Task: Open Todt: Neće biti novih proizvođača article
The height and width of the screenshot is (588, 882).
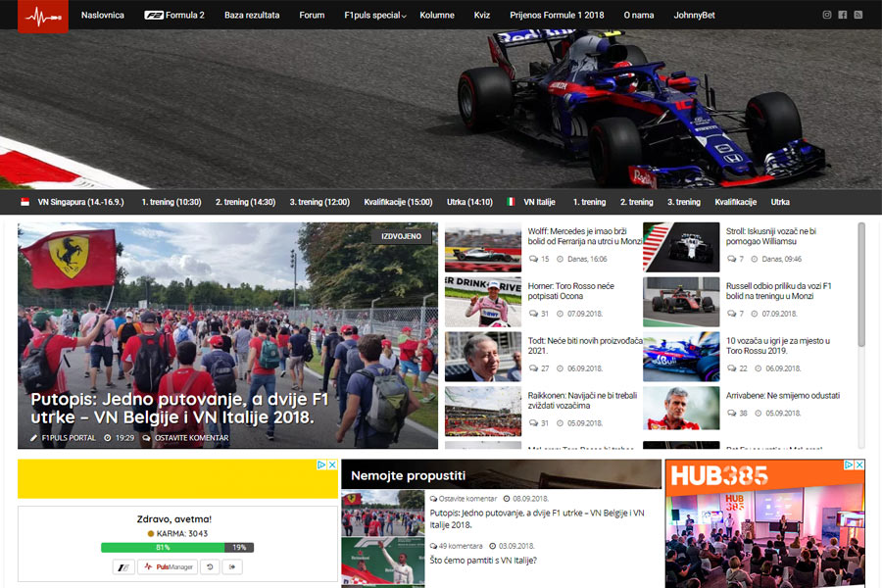Action: [585, 346]
